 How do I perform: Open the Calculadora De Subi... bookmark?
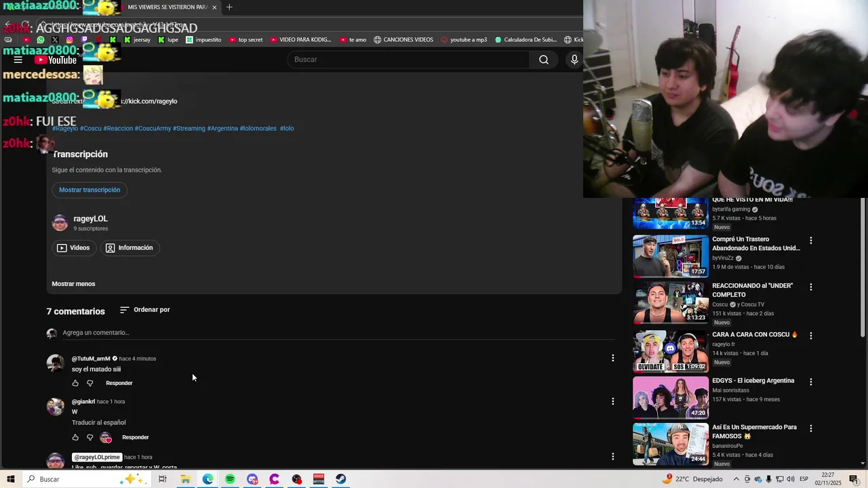[x=526, y=40]
